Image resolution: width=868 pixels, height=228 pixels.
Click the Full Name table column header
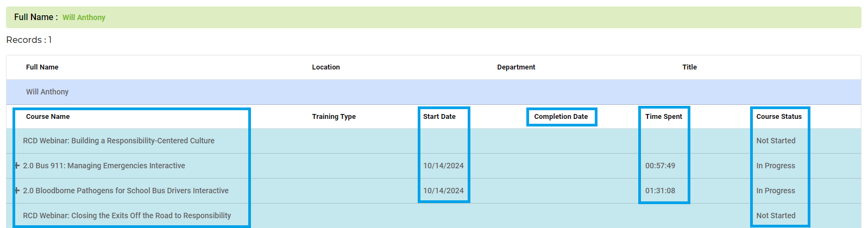point(42,67)
